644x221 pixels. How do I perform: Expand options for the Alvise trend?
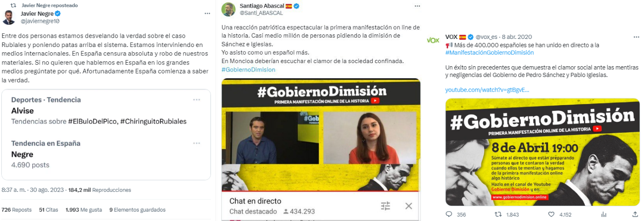click(x=197, y=100)
